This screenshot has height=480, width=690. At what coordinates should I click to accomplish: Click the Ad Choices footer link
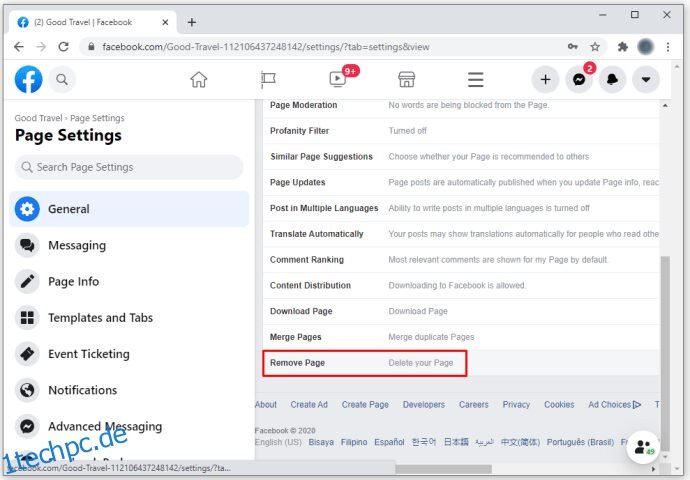click(x=614, y=404)
